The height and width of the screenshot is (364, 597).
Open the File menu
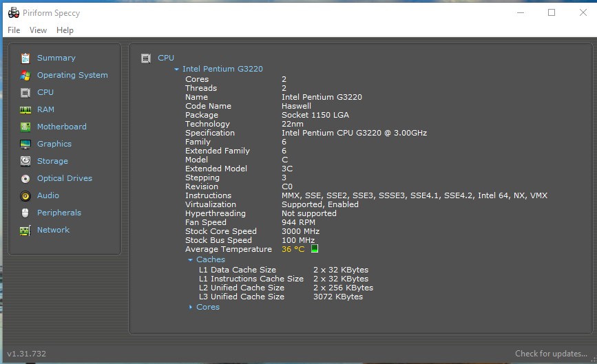14,30
